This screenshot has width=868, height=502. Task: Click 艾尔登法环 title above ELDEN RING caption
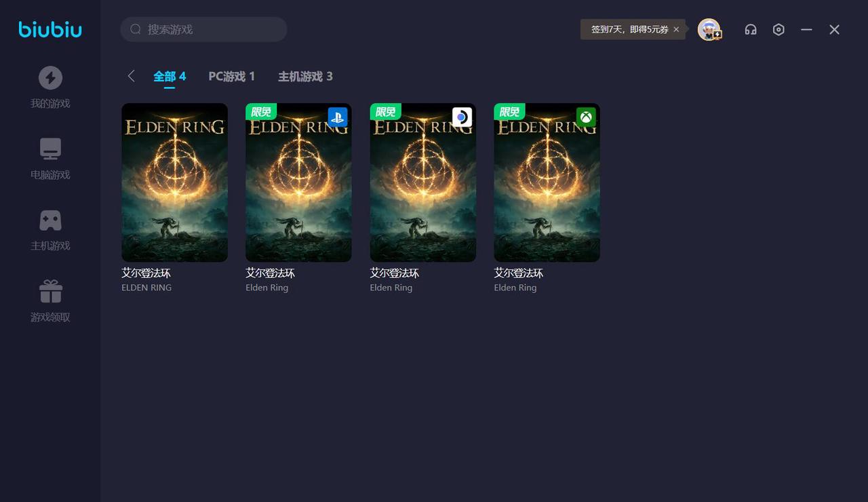(146, 273)
